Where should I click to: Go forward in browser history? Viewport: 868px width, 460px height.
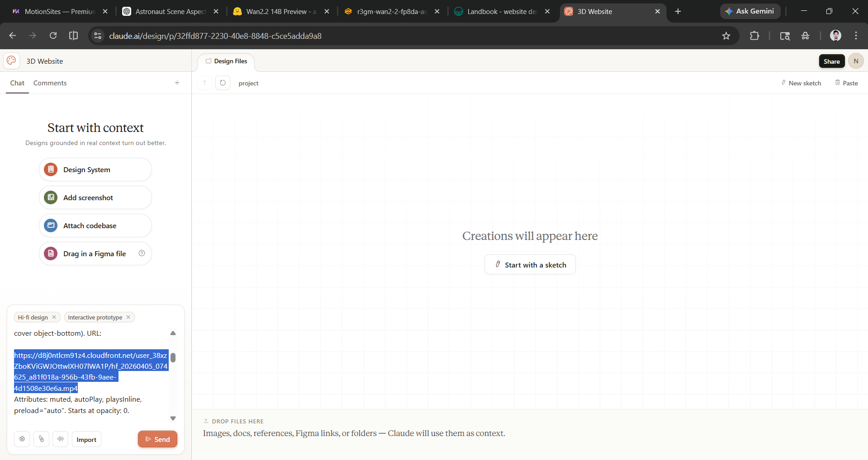click(x=33, y=36)
